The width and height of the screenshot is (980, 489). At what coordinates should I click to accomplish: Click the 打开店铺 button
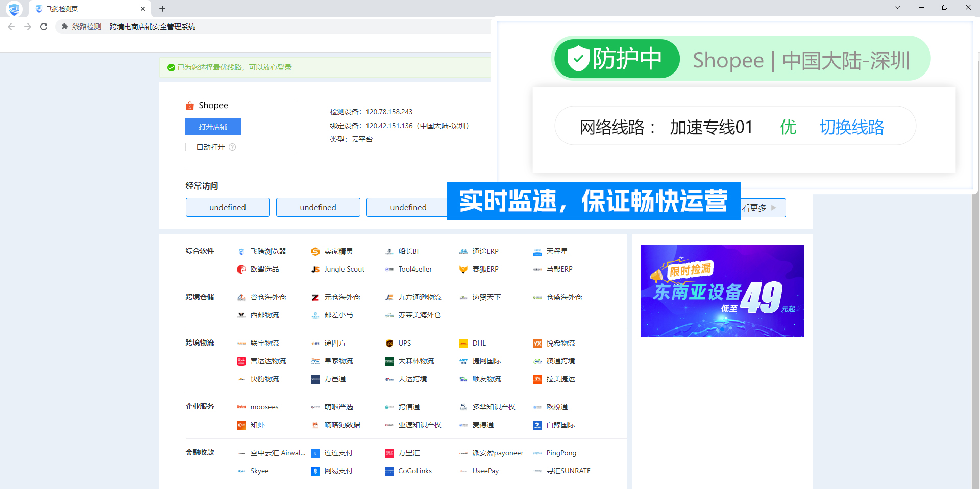click(213, 127)
